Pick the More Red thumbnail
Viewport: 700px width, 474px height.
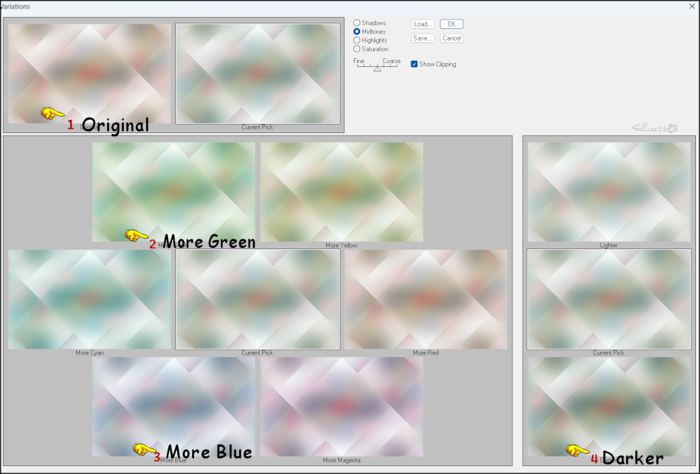click(x=426, y=299)
